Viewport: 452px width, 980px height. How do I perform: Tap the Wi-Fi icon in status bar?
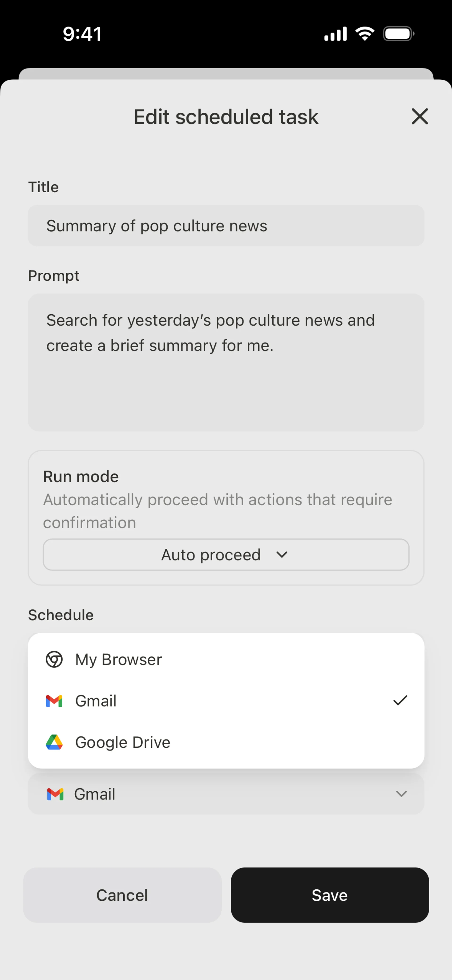(x=364, y=34)
